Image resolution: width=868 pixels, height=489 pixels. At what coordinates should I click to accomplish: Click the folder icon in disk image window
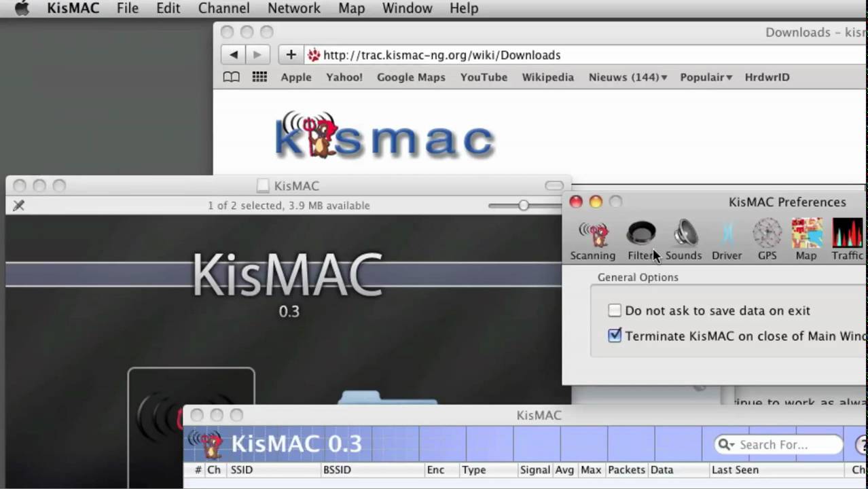(x=387, y=397)
